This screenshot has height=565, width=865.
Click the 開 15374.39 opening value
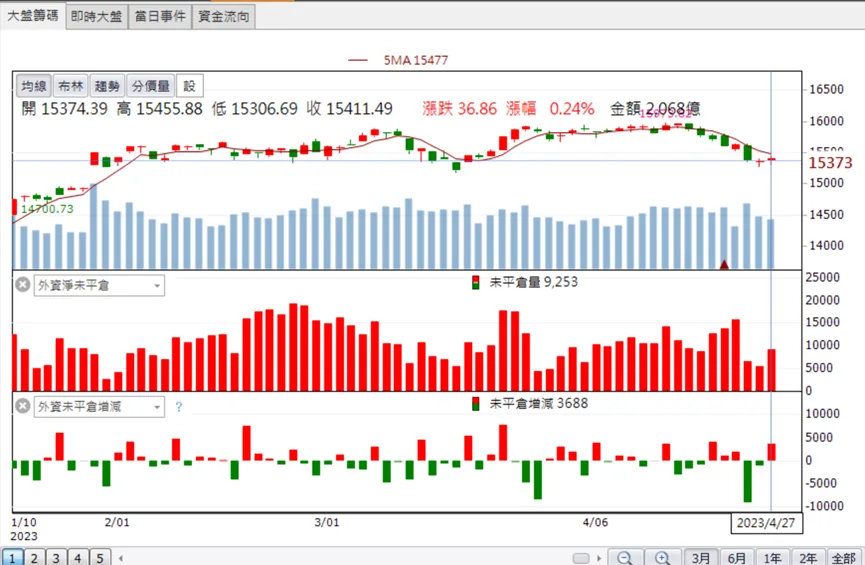(x=65, y=108)
